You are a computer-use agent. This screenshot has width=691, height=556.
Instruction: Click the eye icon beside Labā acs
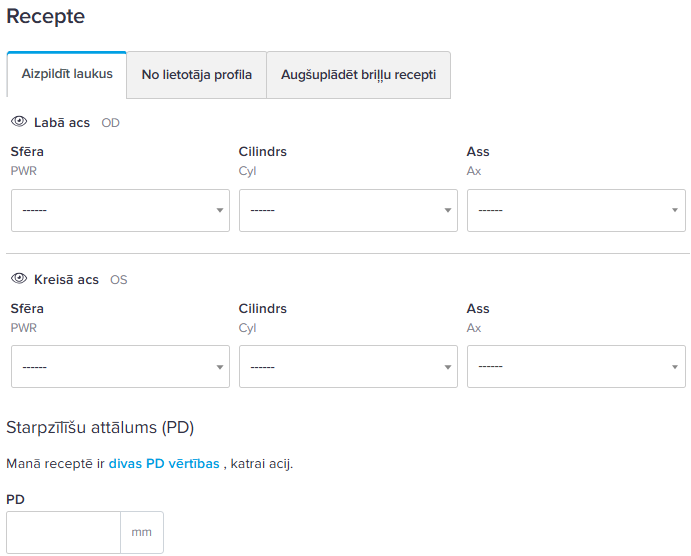tap(18, 122)
